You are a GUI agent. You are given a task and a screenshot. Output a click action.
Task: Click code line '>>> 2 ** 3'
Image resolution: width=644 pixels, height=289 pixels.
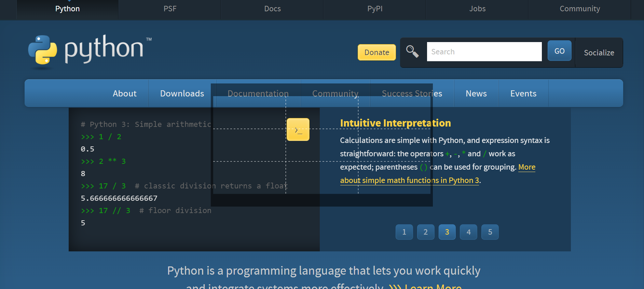(x=103, y=161)
